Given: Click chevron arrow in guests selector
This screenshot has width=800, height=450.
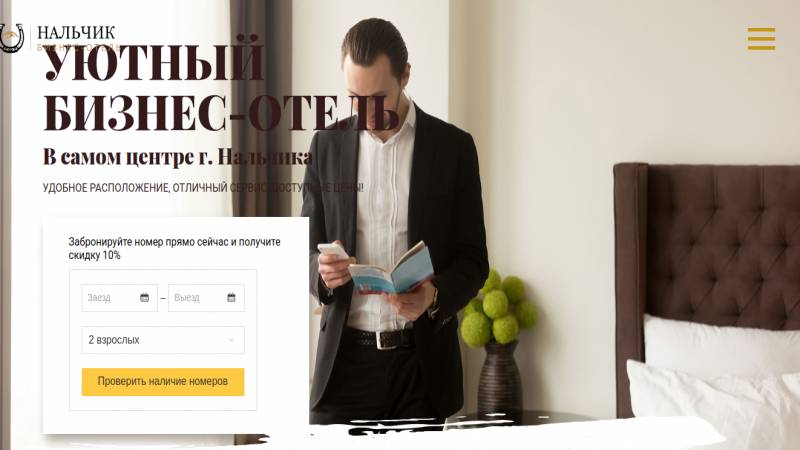Looking at the screenshot, I should click(231, 340).
